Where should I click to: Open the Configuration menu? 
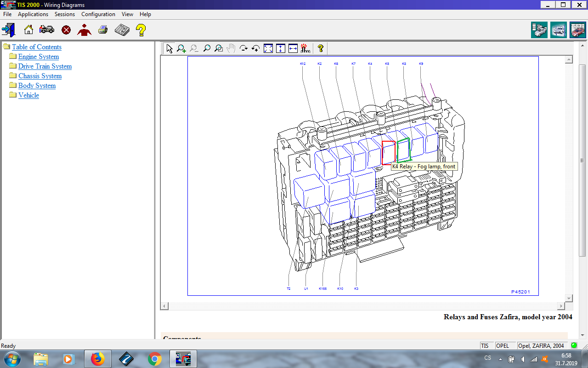(x=98, y=14)
